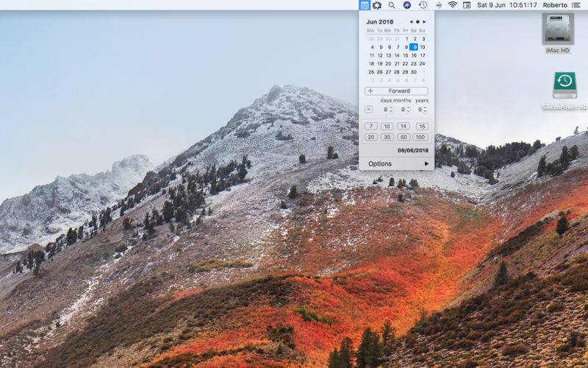Select the SiliconPower HD backup drive icon
Viewport: 588px width, 368px height.
coord(564,85)
